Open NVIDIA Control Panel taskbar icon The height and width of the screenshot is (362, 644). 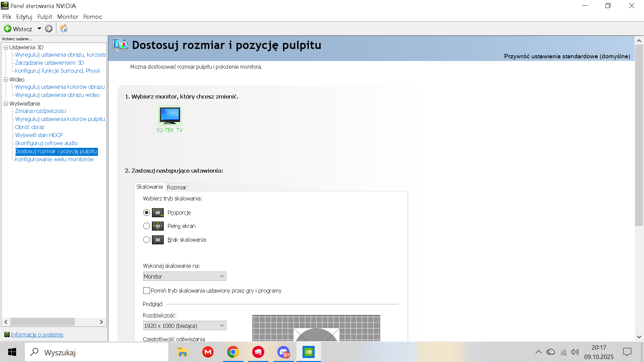point(308,352)
